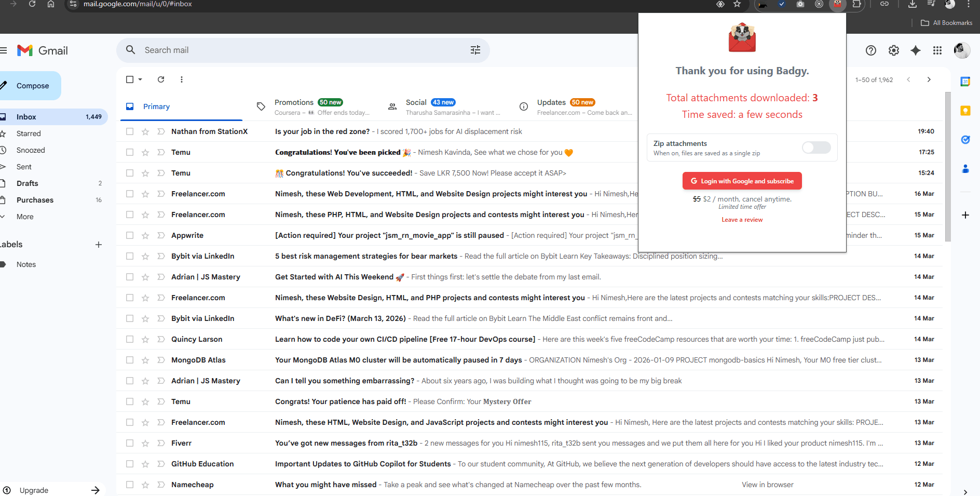The height and width of the screenshot is (496, 980).
Task: Open Google Calendar side panel icon
Action: pos(965,82)
